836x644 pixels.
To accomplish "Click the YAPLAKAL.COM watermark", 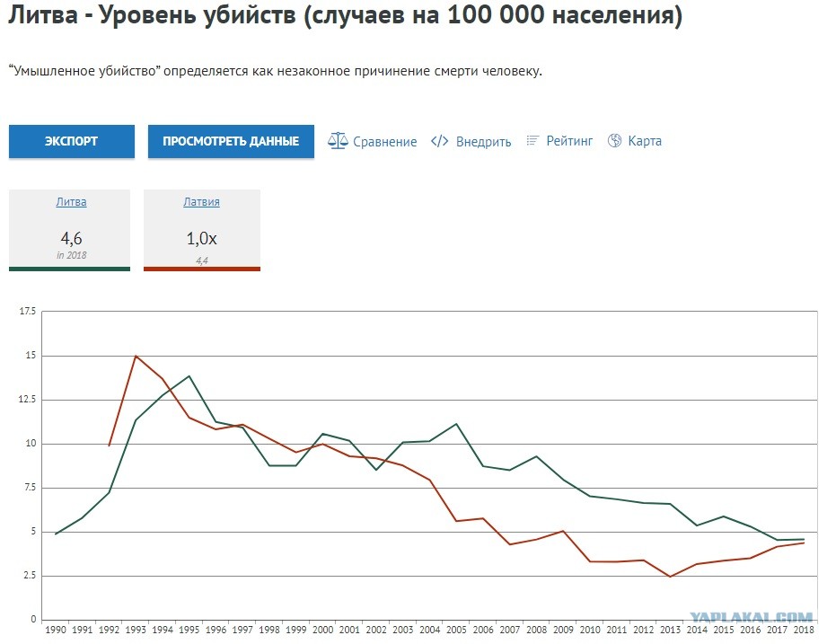I will click(x=752, y=617).
